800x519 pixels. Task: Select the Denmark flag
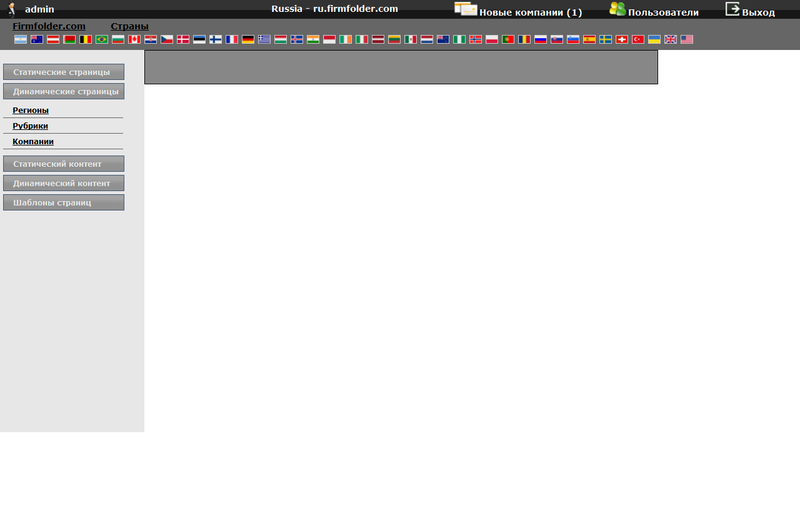pos(183,39)
